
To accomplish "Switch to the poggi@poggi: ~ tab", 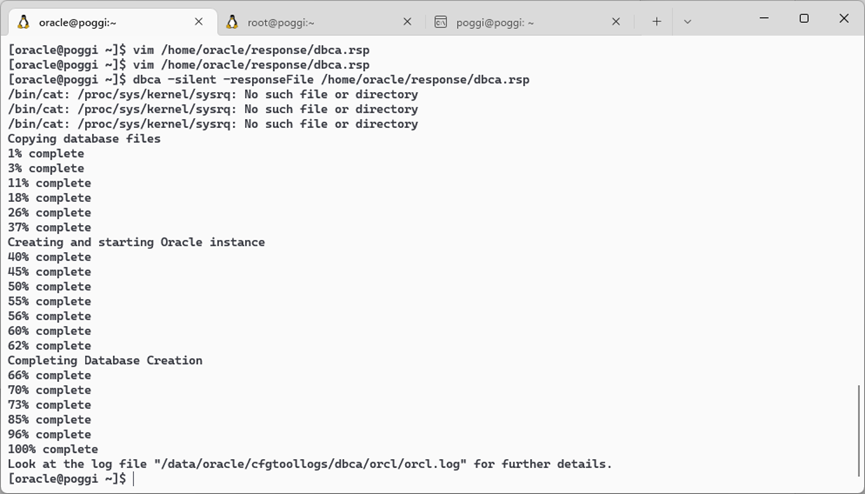I will (x=510, y=21).
